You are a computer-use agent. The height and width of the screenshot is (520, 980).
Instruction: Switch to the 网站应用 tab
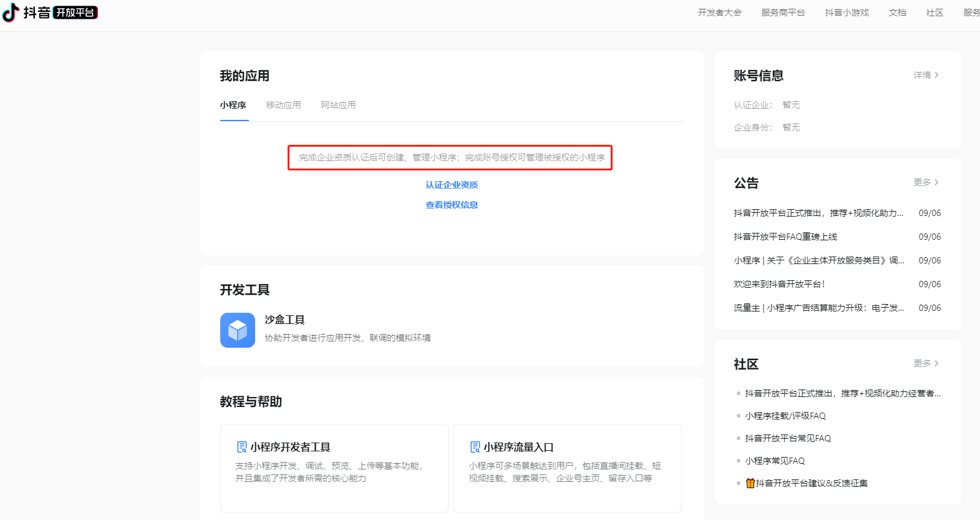(x=338, y=105)
